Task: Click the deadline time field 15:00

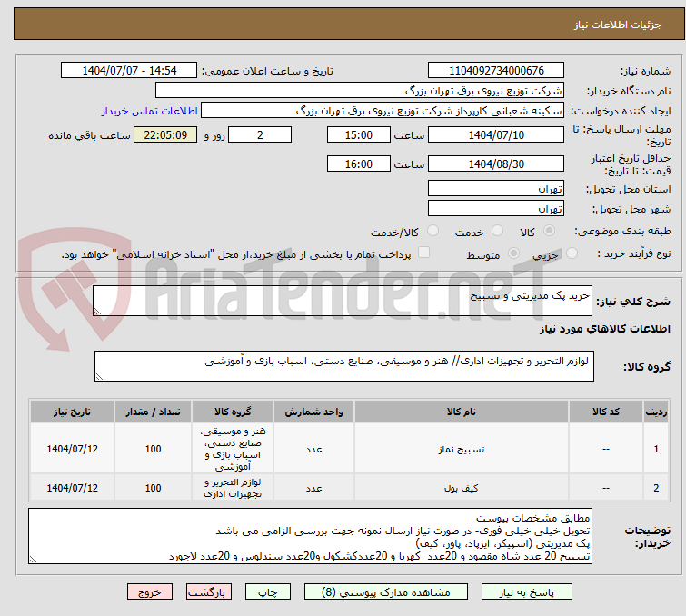Action: (359, 134)
